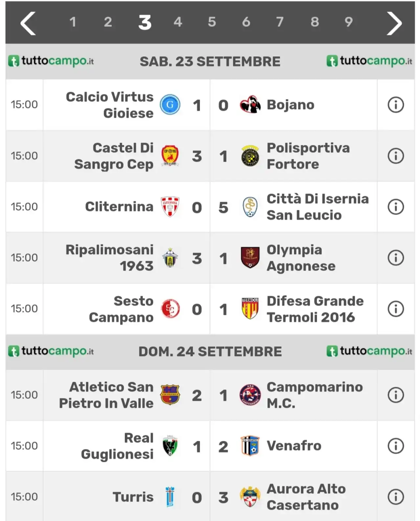420x521 pixels.
Task: Open info icon for Cliternina match
Action: 395,207
